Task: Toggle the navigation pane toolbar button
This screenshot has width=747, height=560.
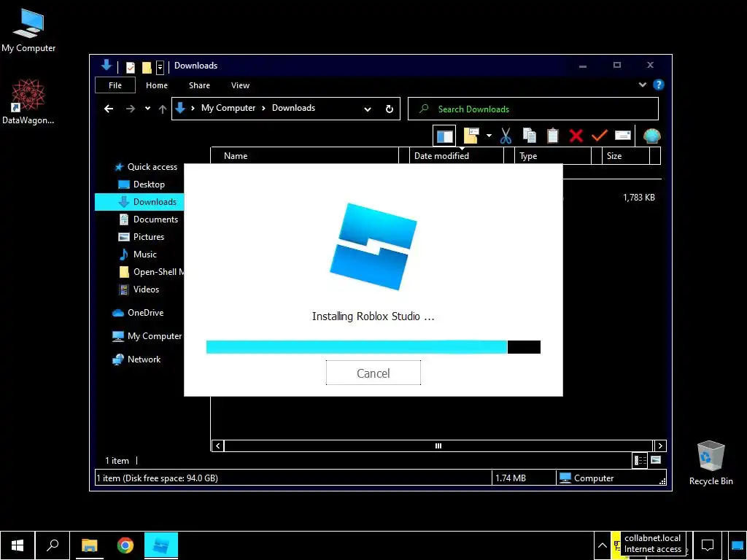Action: (444, 136)
